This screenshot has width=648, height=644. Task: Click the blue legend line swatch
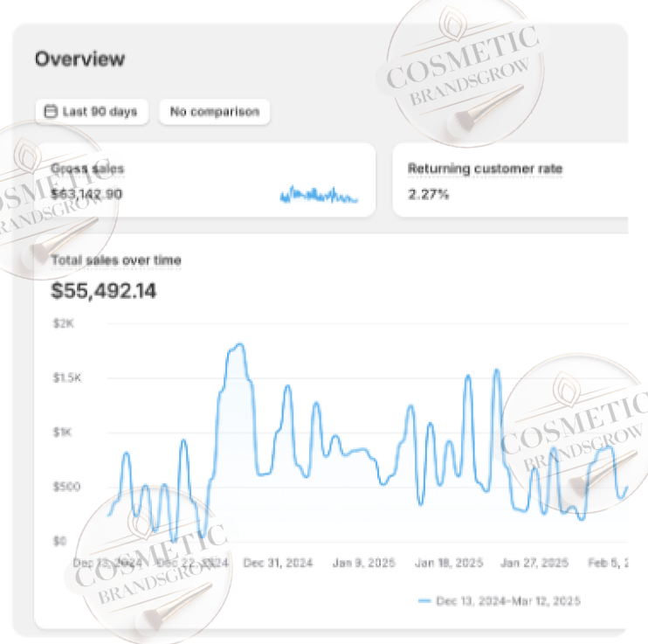(x=425, y=601)
